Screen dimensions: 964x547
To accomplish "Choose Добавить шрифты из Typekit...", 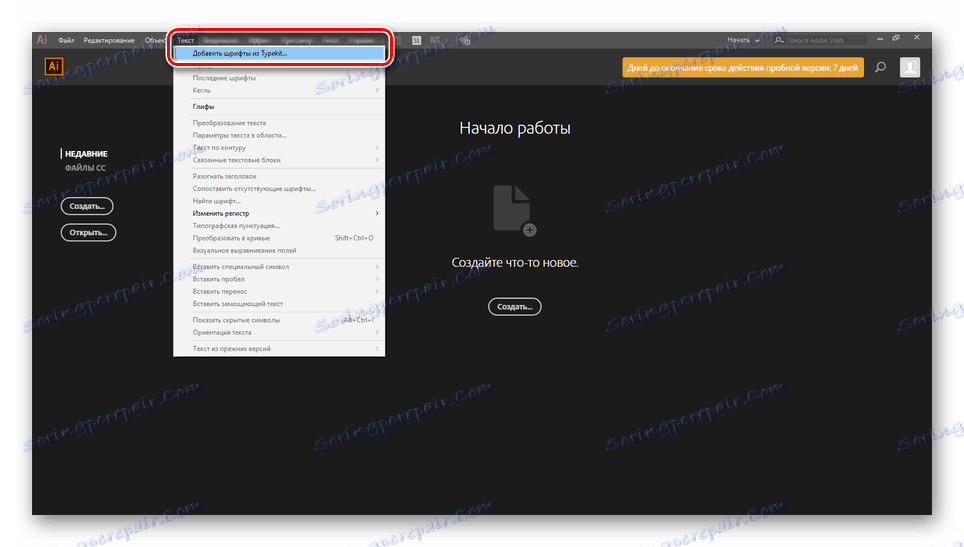I will [279, 53].
